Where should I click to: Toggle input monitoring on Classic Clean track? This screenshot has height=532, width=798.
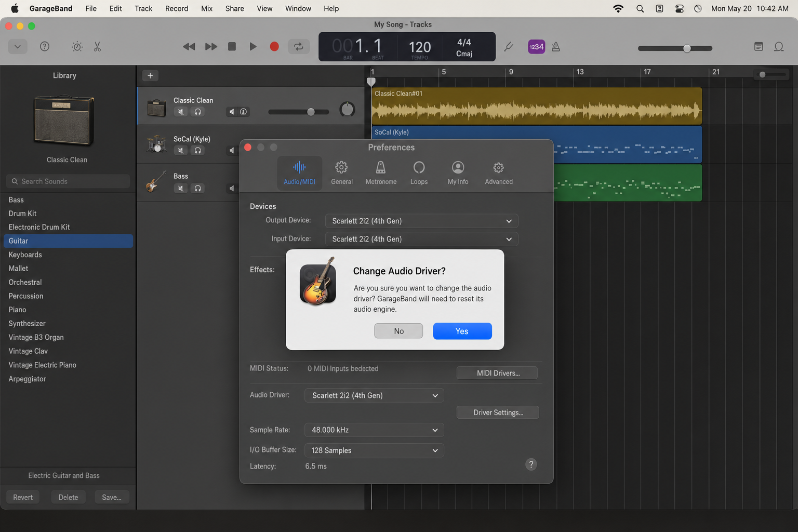243,112
